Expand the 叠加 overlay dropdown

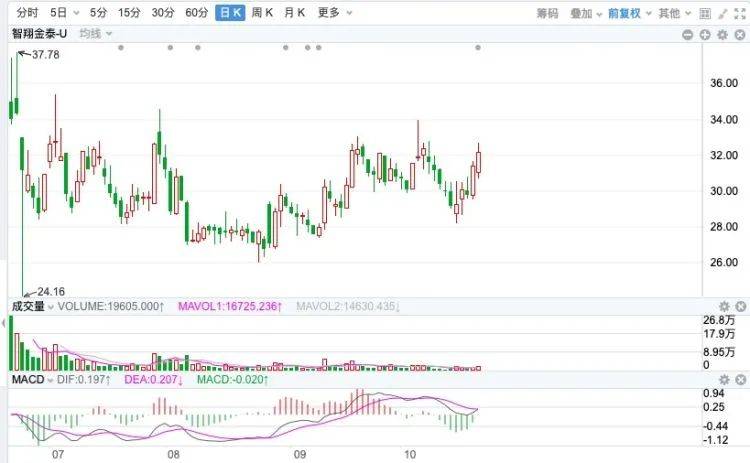[x=585, y=13]
